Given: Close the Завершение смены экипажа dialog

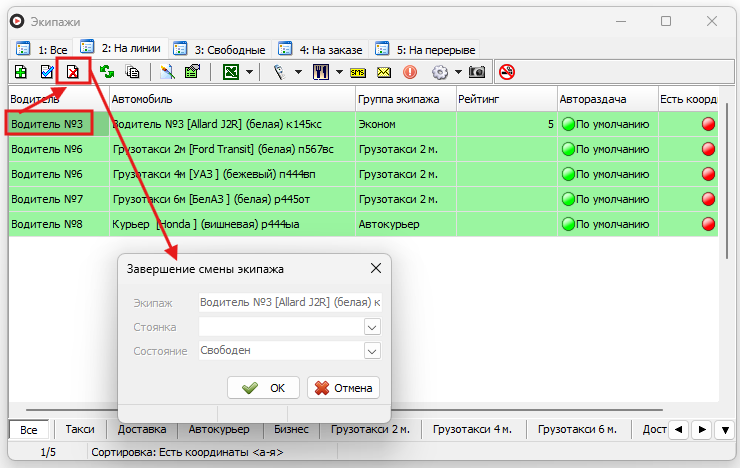Looking at the screenshot, I should (376, 268).
